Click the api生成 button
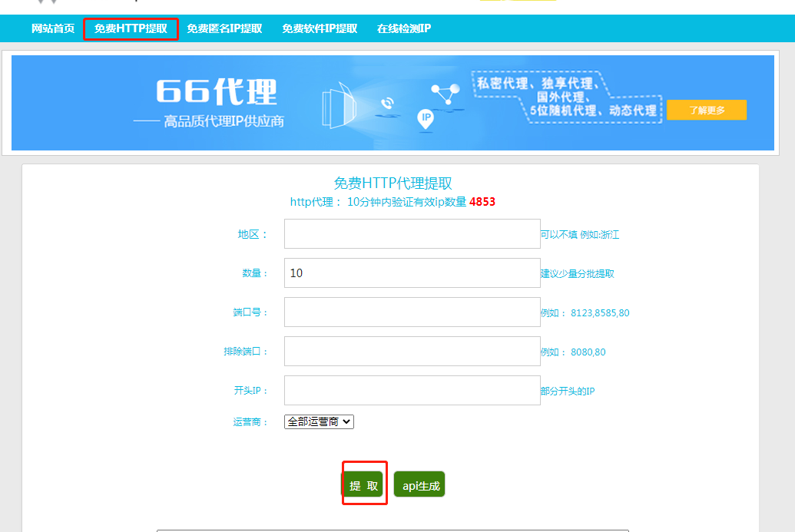The height and width of the screenshot is (532, 795). coord(419,484)
